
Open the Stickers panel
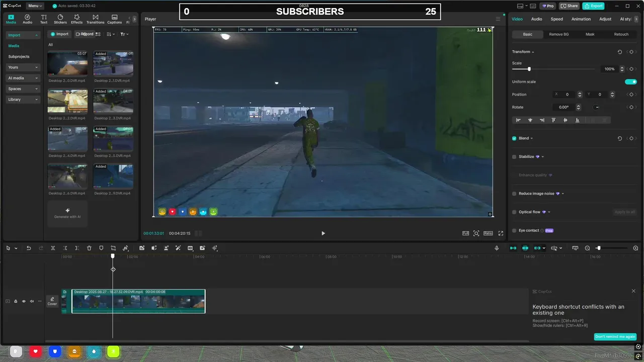click(x=60, y=19)
